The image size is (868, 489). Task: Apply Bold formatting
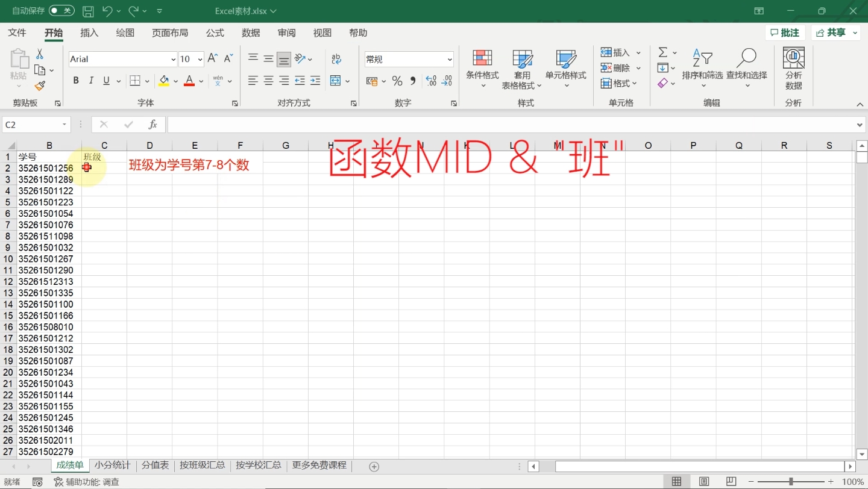76,81
